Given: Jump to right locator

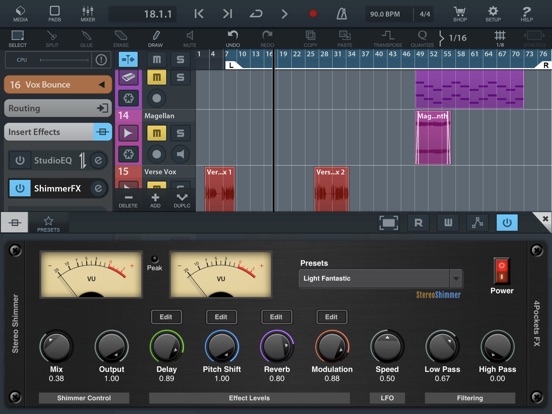Looking at the screenshot, I should tap(227, 14).
